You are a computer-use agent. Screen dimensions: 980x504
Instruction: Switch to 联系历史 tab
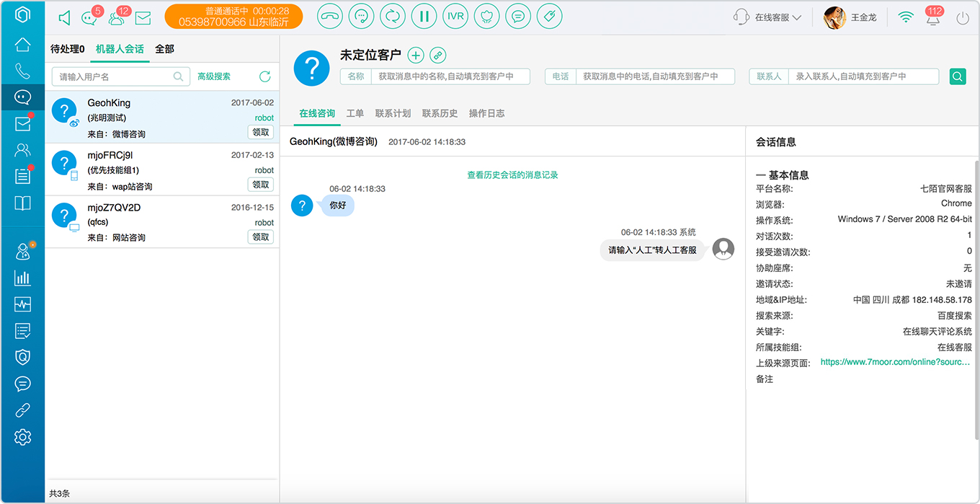(x=440, y=113)
